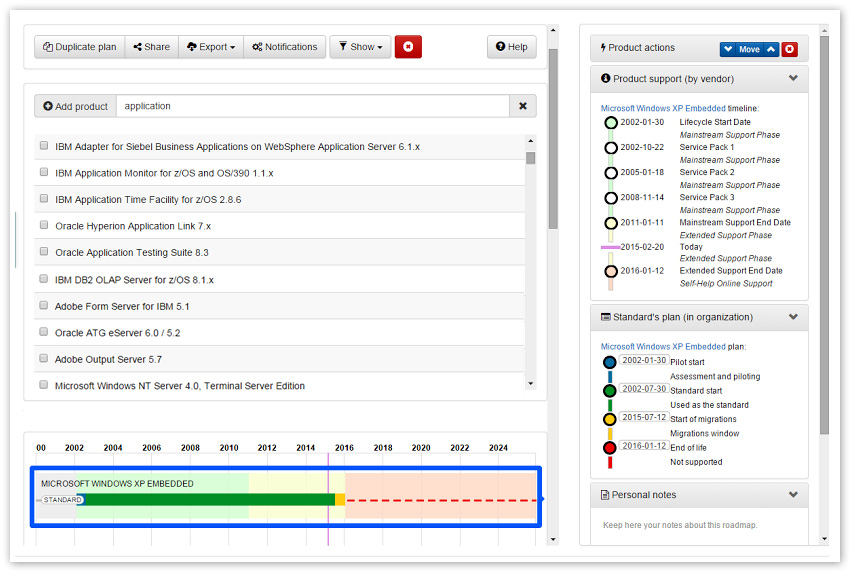The height and width of the screenshot is (572, 850).
Task: Click the 2016 year label on timeline axis
Action: click(344, 448)
